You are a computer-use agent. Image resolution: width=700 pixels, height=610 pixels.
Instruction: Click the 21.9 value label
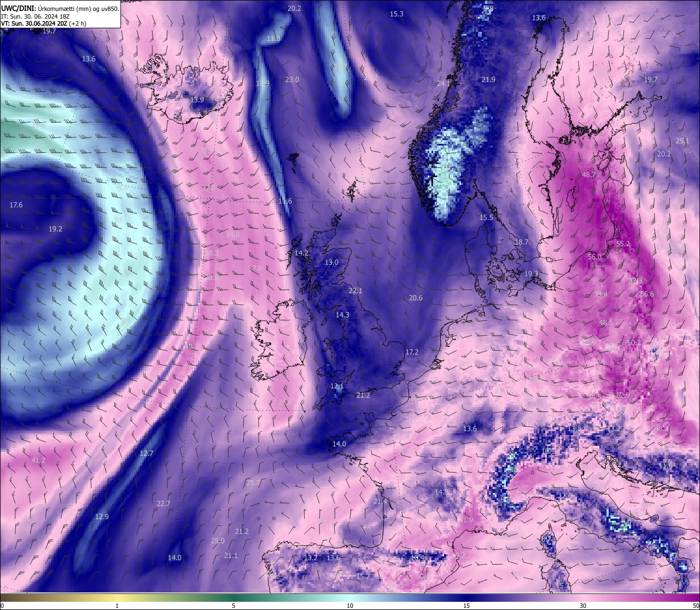point(488,79)
